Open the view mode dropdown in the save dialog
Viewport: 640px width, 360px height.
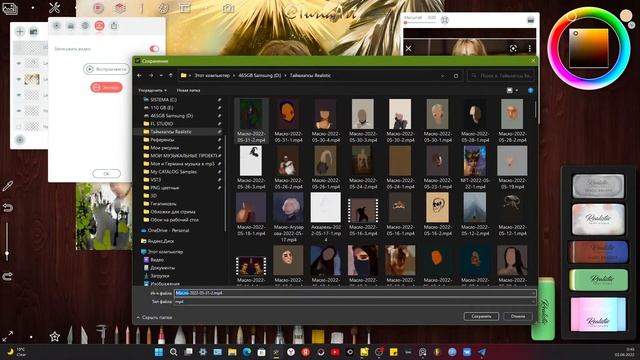[x=517, y=90]
